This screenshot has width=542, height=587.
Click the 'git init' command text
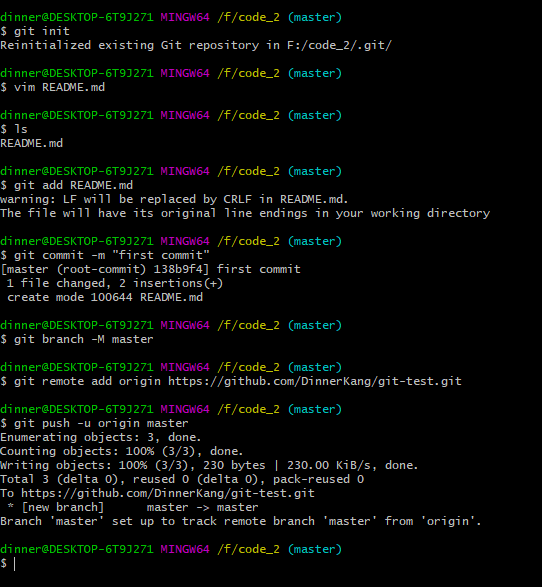point(42,31)
